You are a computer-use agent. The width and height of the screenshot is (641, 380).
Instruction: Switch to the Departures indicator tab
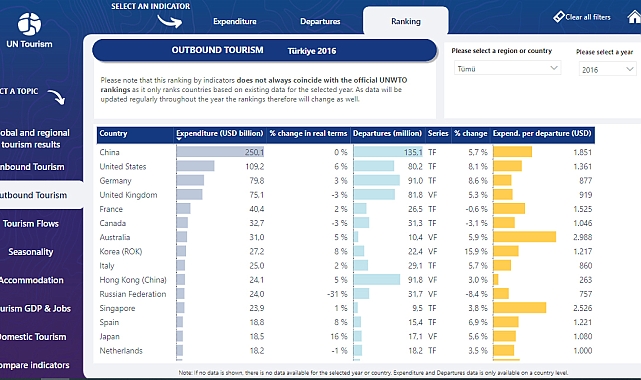pos(320,21)
